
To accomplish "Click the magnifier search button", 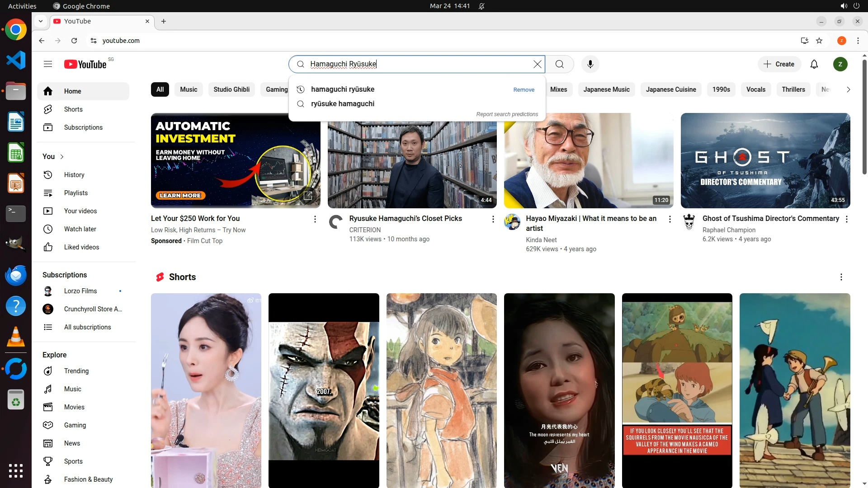I will 560,64.
